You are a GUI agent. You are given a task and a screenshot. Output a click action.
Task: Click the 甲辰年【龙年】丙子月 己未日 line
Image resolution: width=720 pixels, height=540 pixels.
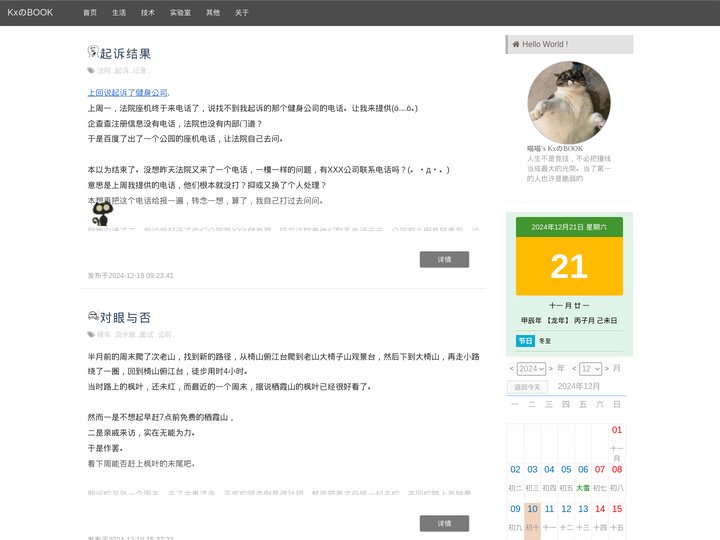(569, 321)
